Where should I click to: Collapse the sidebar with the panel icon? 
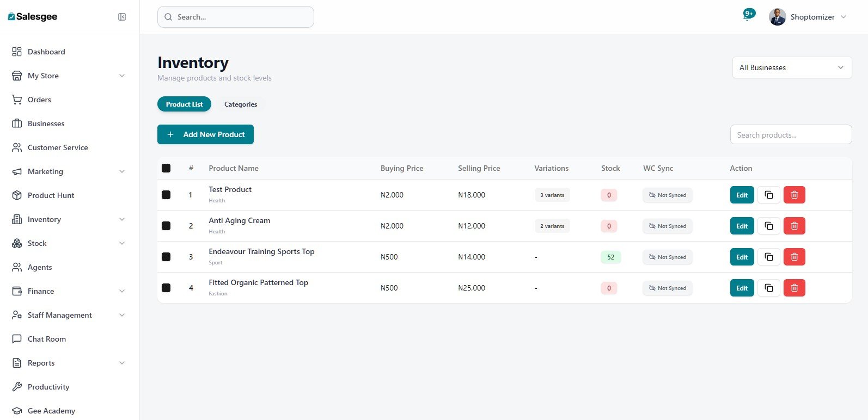122,17
